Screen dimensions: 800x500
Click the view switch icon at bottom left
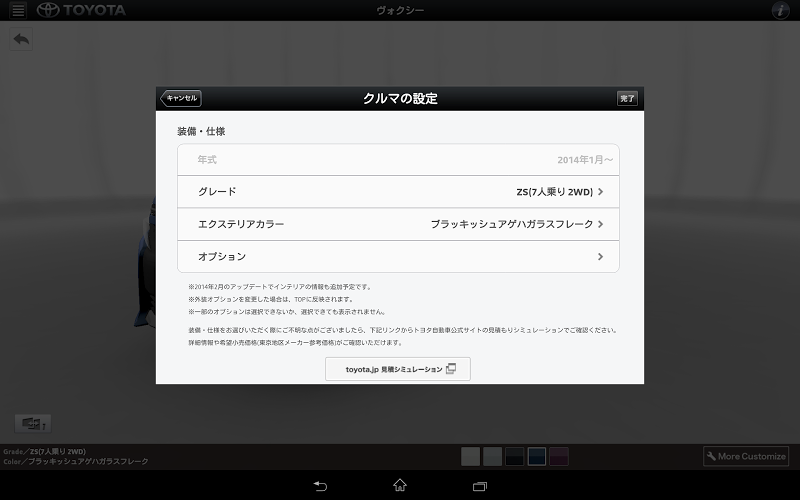pos(33,423)
